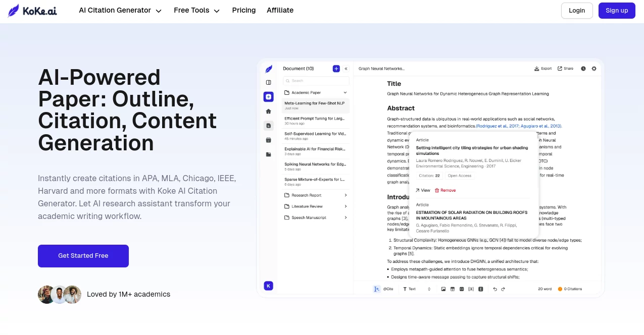This screenshot has width=644, height=335.
Task: Open the Pricing page
Action: [x=244, y=10]
